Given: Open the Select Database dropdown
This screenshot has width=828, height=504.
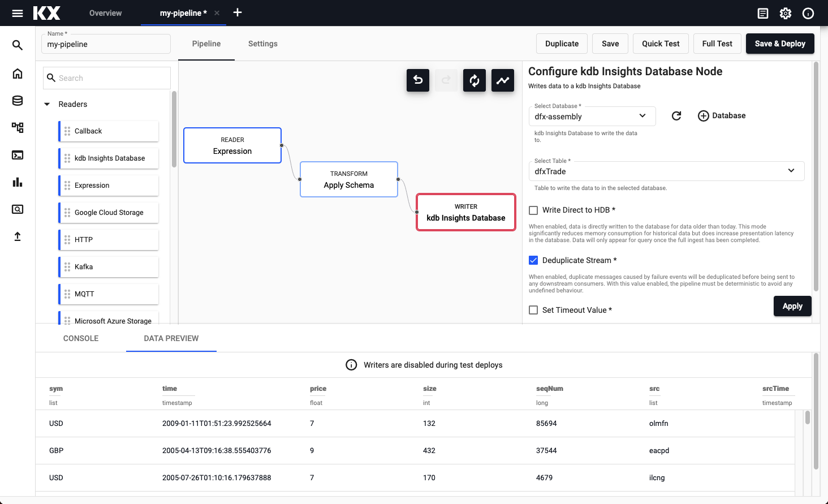Looking at the screenshot, I should [592, 116].
